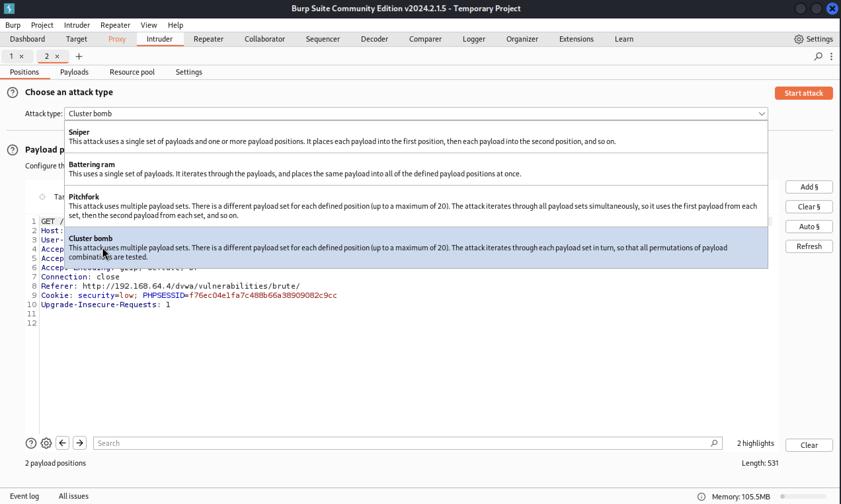The height and width of the screenshot is (504, 841).
Task: Click the Refresh button
Action: [809, 247]
